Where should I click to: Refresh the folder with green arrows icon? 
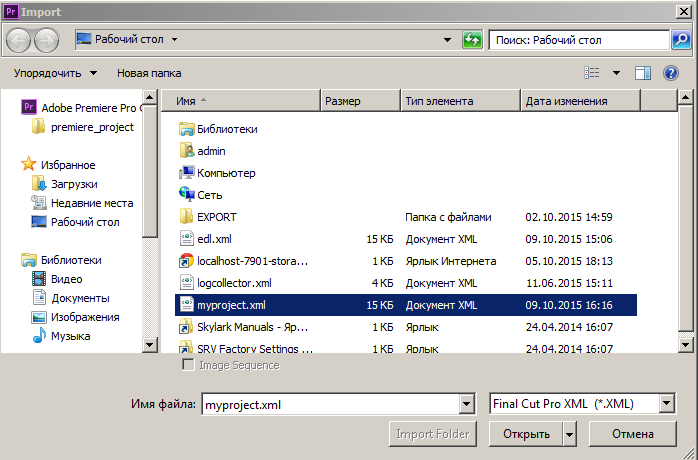[x=472, y=40]
